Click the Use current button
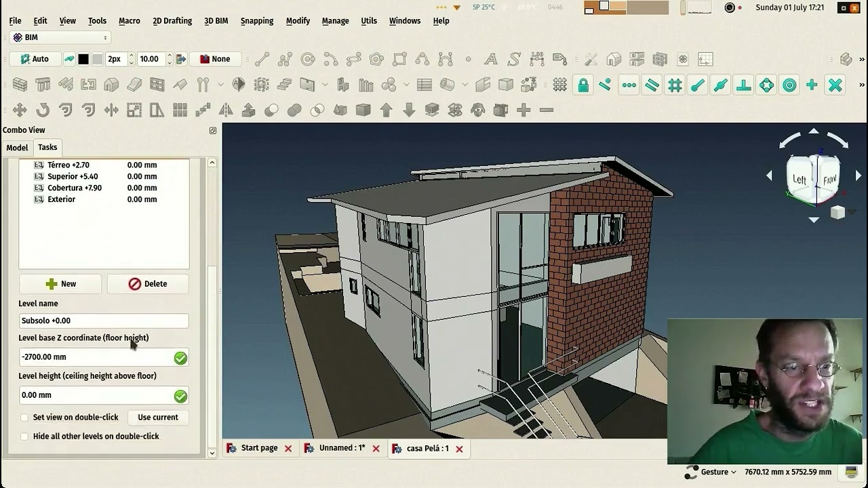The height and width of the screenshot is (488, 868). [158, 418]
